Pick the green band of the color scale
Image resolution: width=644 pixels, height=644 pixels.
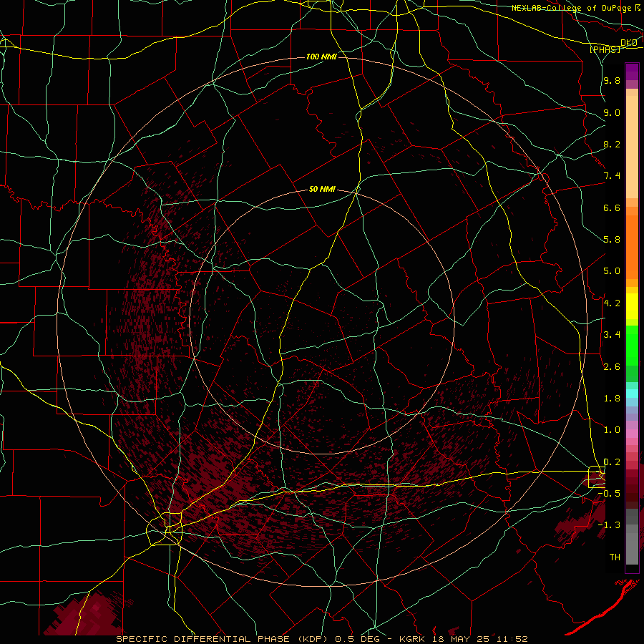point(632,345)
